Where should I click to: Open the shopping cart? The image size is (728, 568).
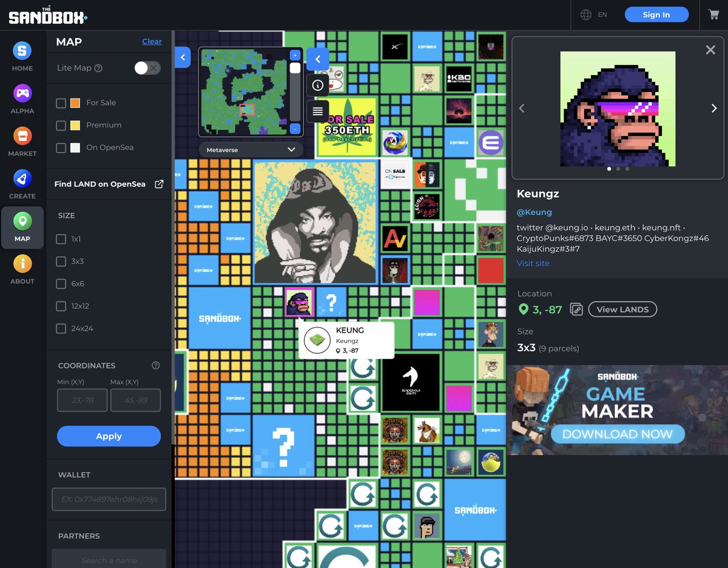coord(713,15)
